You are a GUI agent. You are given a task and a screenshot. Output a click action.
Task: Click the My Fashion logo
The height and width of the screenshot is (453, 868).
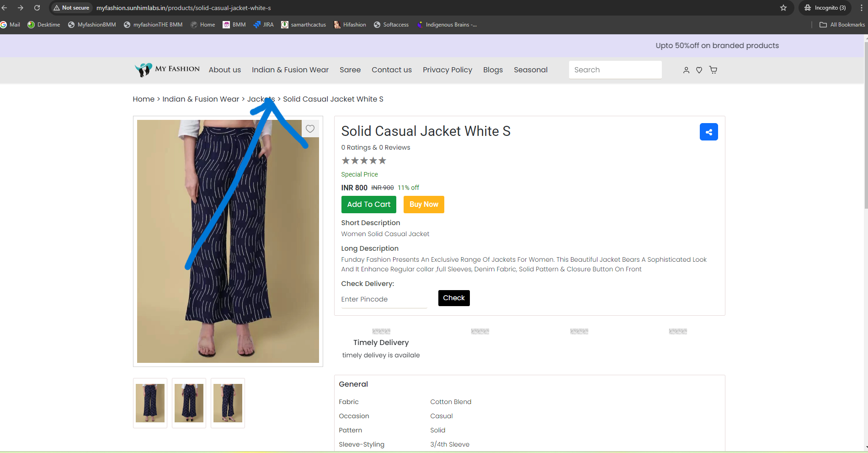pyautogui.click(x=167, y=70)
